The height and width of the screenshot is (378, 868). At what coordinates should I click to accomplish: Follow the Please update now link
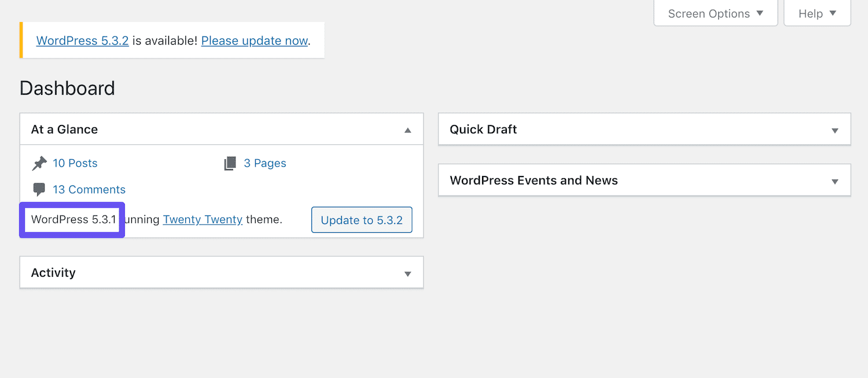[x=254, y=41]
